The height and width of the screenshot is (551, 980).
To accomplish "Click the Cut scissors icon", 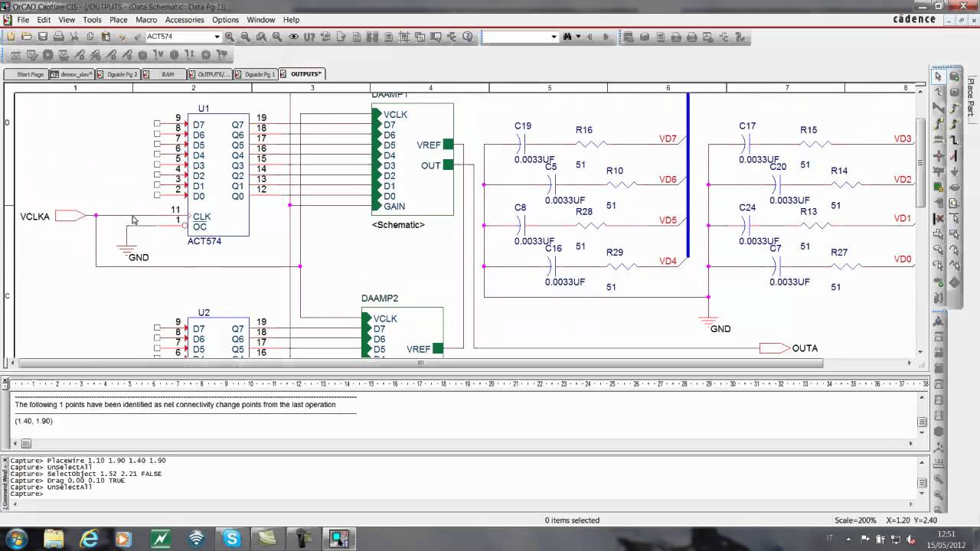I will click(x=74, y=36).
